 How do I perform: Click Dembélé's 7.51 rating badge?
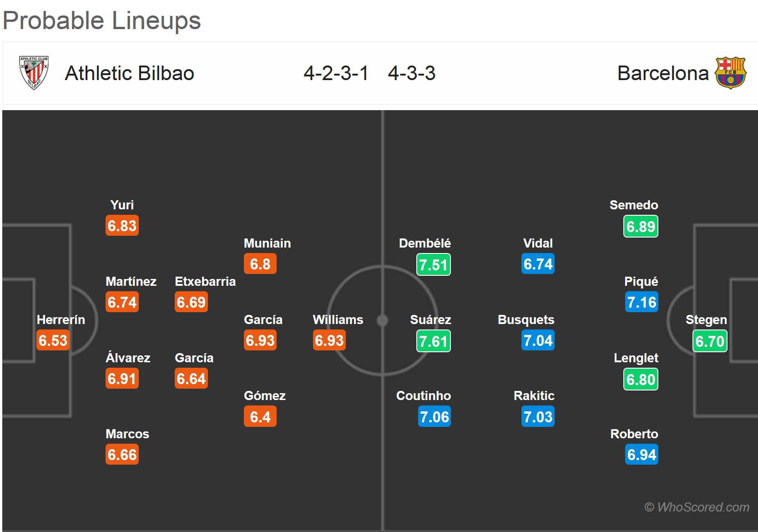click(x=434, y=264)
